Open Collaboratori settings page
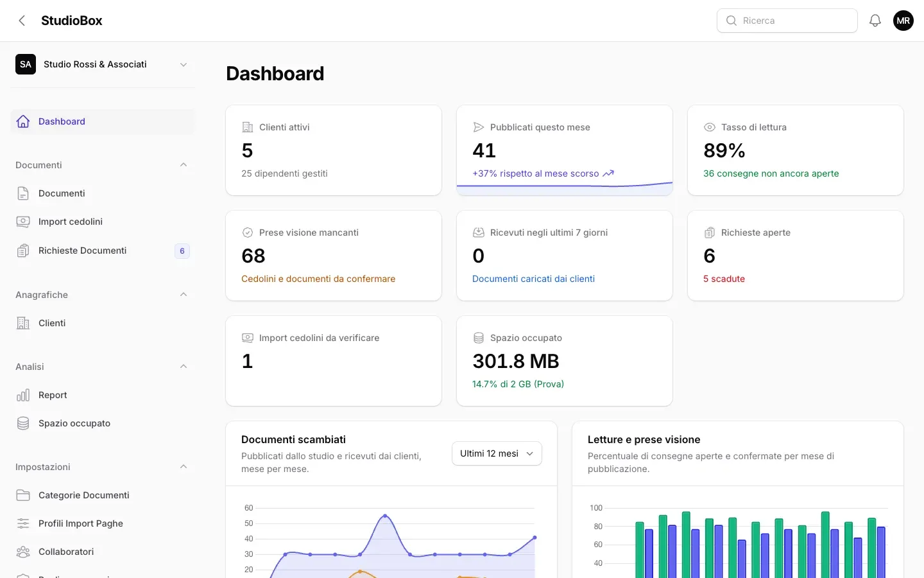Screen dimensions: 924x578 103,552
